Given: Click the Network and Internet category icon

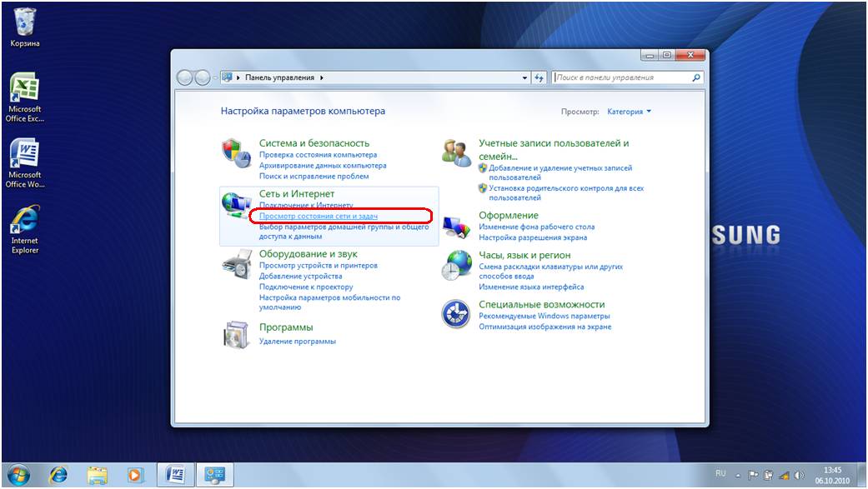Looking at the screenshot, I should point(236,205).
